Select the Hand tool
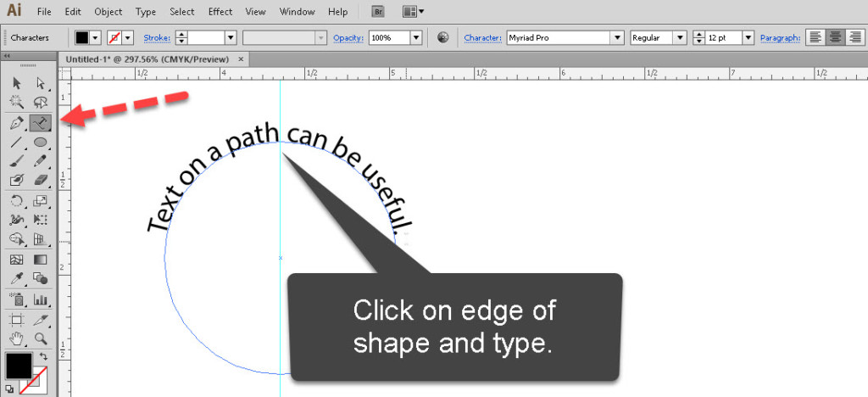 point(17,338)
